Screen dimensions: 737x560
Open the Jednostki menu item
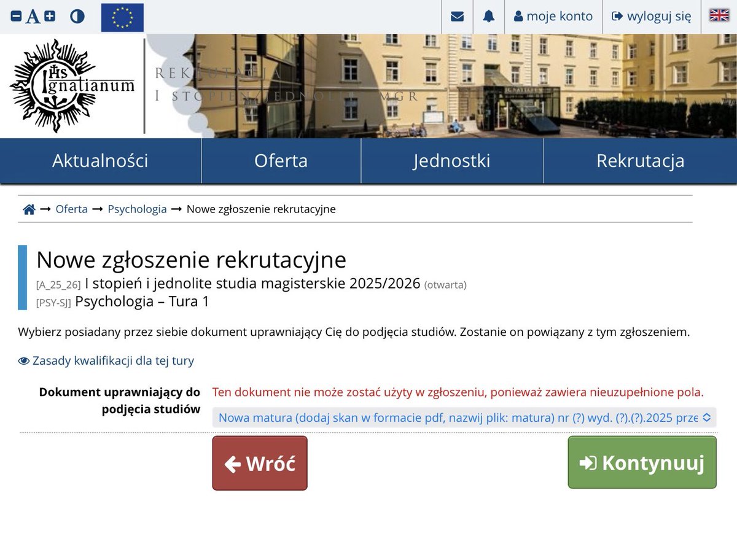[452, 161]
